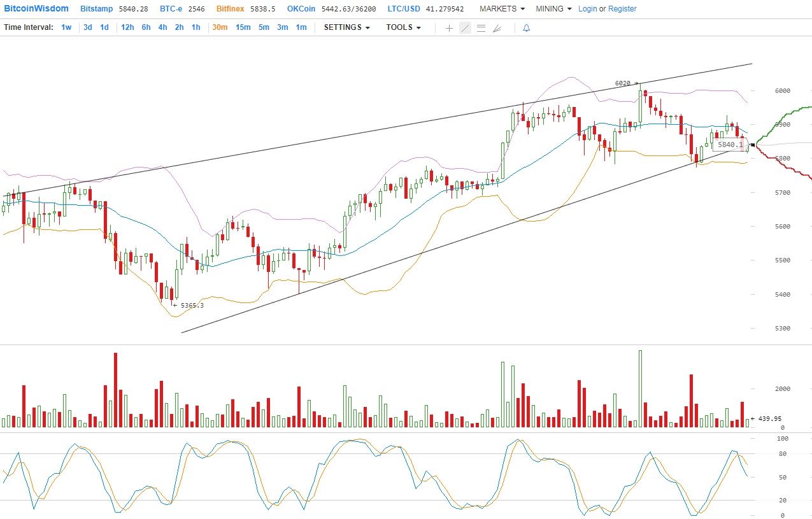Choose the 15m interval tab
The image size is (812, 519).
243,27
